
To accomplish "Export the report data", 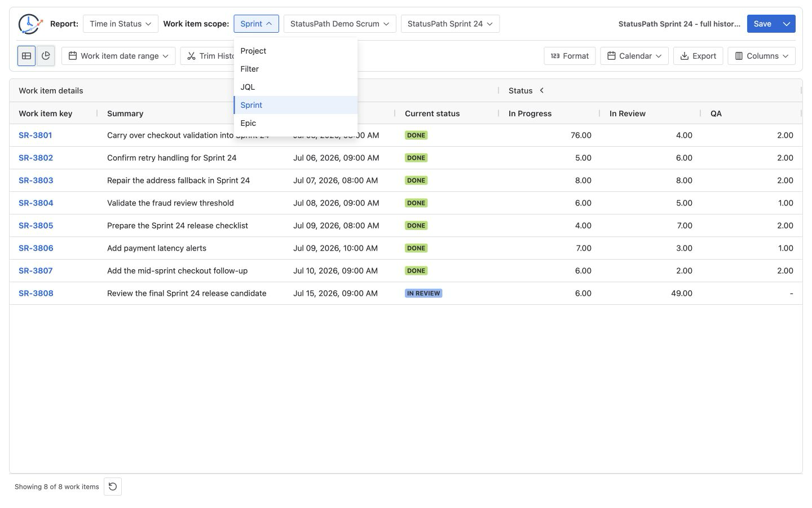I will tap(698, 56).
